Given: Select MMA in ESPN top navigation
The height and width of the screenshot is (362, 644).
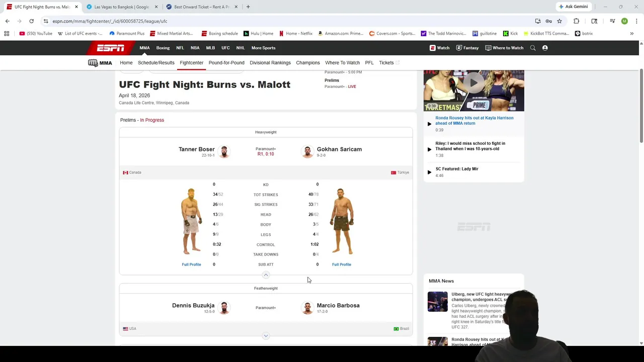Looking at the screenshot, I should tap(145, 48).
